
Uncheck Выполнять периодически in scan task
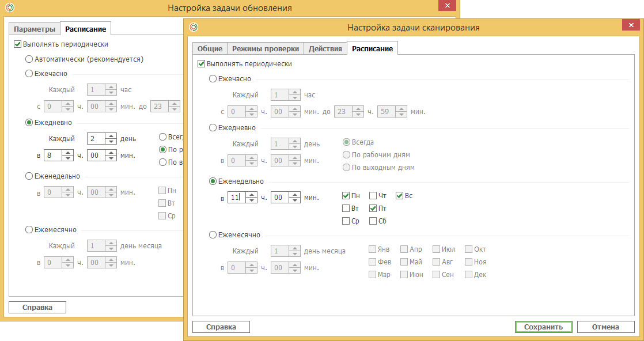(x=201, y=64)
